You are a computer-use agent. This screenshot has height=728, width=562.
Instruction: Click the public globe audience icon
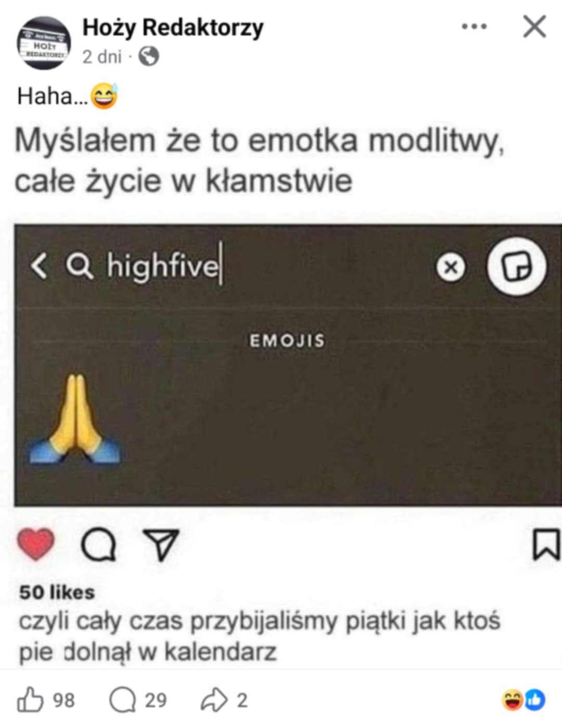tap(149, 56)
